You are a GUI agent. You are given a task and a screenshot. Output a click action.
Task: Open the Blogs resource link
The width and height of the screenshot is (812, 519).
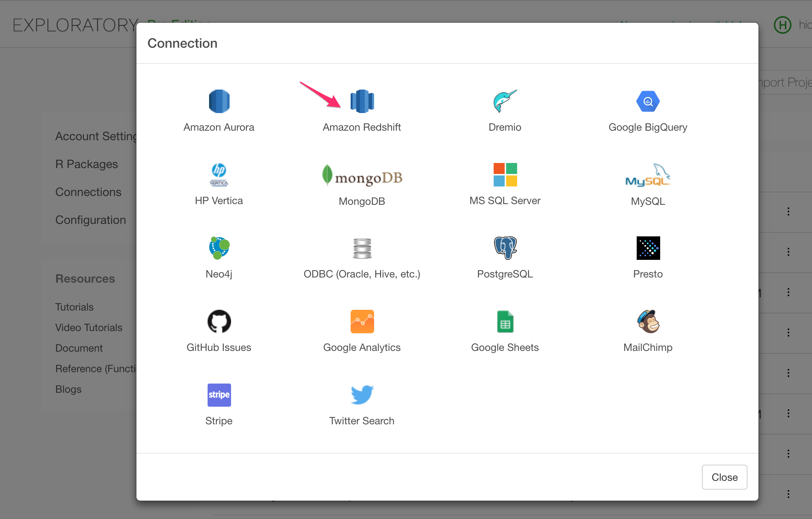68,389
